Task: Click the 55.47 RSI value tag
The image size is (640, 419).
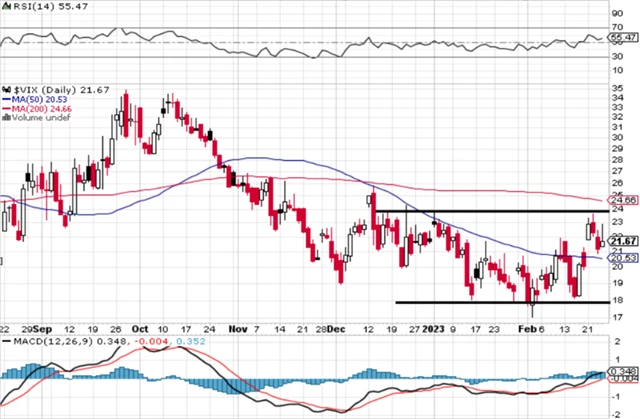Action: (624, 36)
